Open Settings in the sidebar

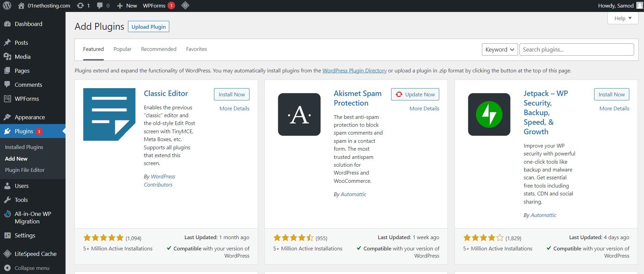coord(33,235)
